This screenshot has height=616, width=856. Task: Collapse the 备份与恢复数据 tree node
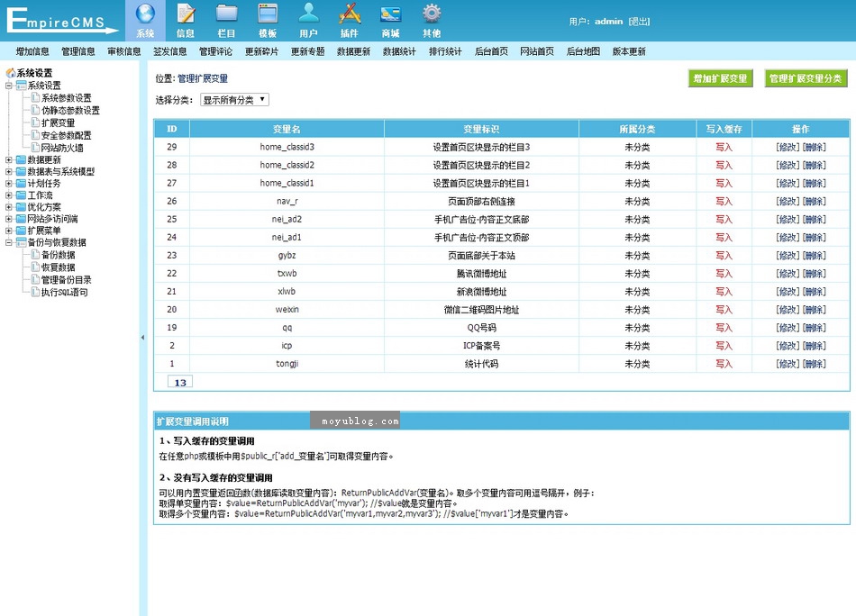(9, 243)
